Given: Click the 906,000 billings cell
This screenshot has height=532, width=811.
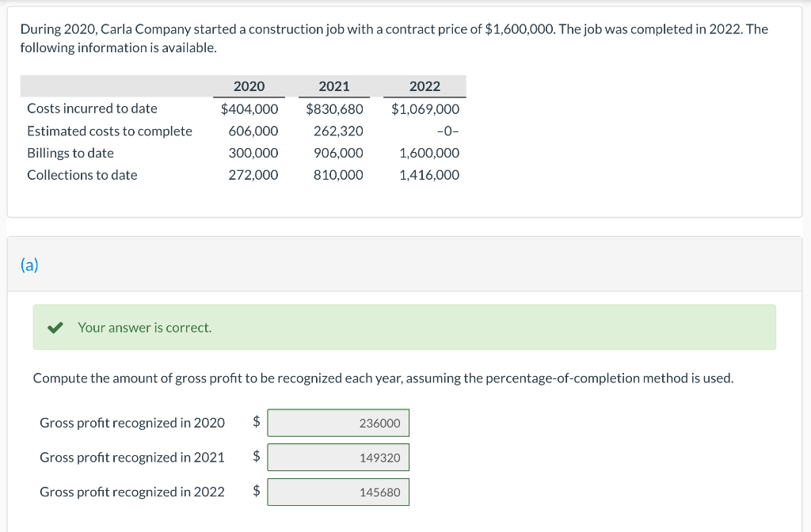Looking at the screenshot, I should pos(338,153).
